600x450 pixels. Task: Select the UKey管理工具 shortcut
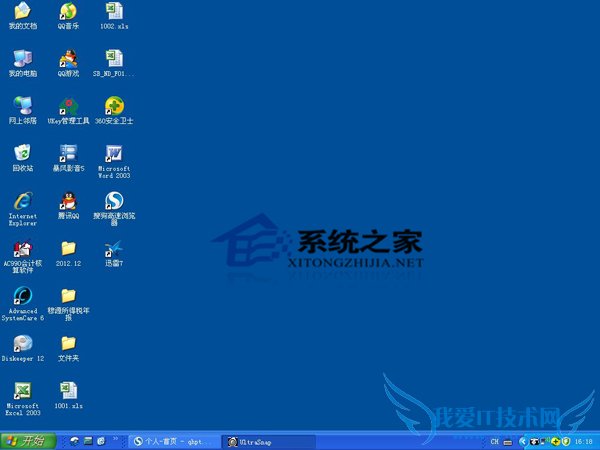[68, 111]
